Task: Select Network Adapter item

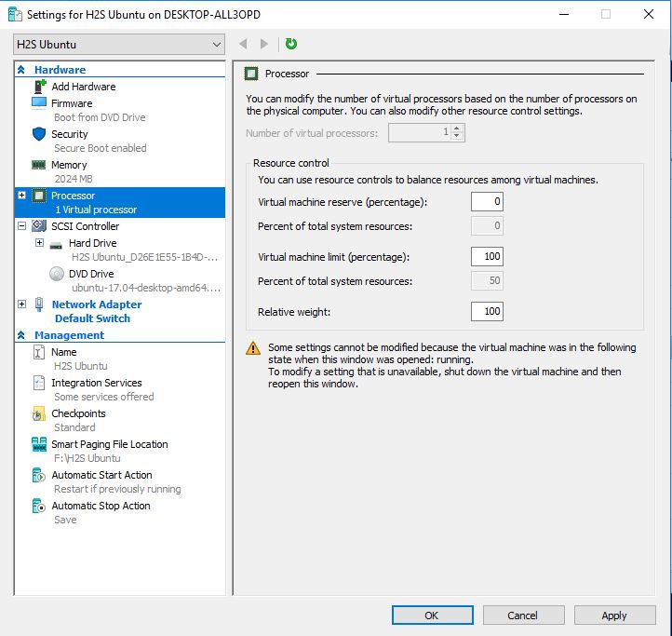Action: (97, 304)
